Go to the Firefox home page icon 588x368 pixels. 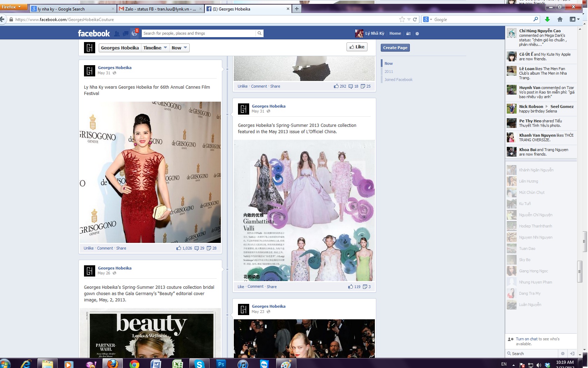click(560, 19)
